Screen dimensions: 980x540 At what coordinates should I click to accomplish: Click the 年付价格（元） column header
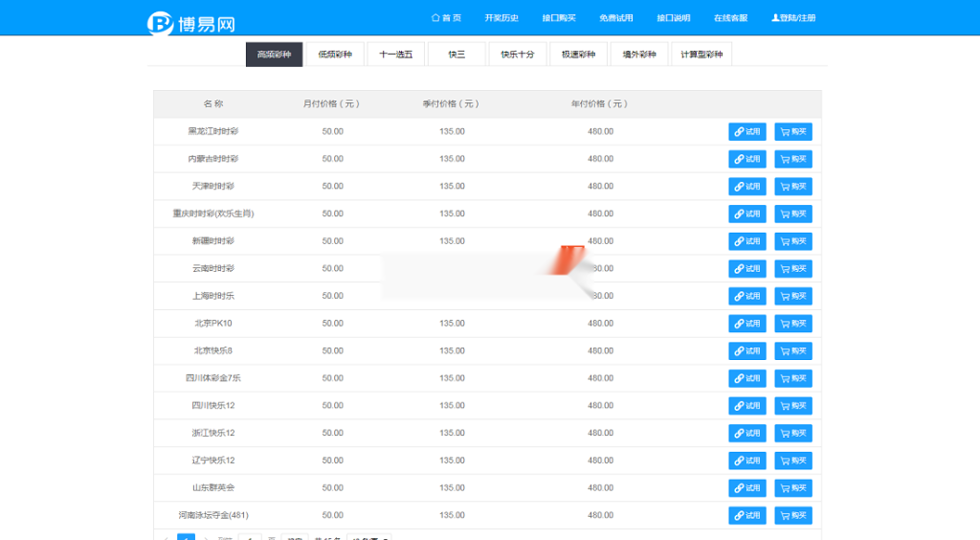[599, 103]
